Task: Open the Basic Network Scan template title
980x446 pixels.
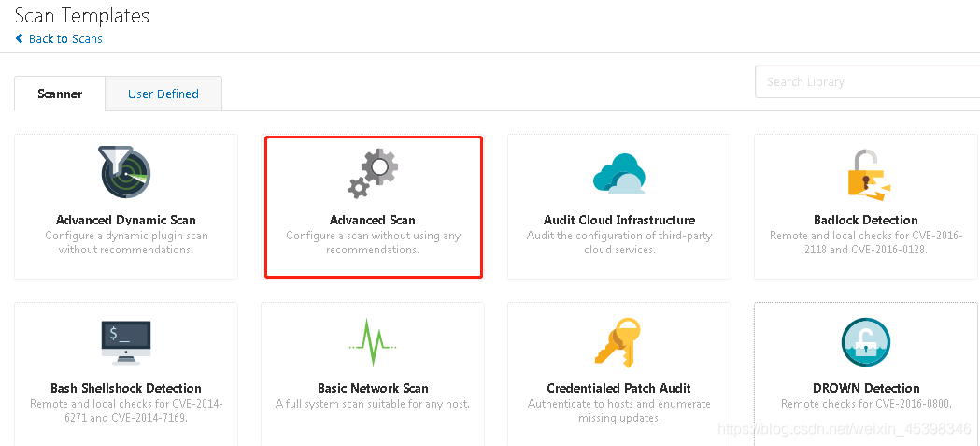Action: pyautogui.click(x=373, y=388)
